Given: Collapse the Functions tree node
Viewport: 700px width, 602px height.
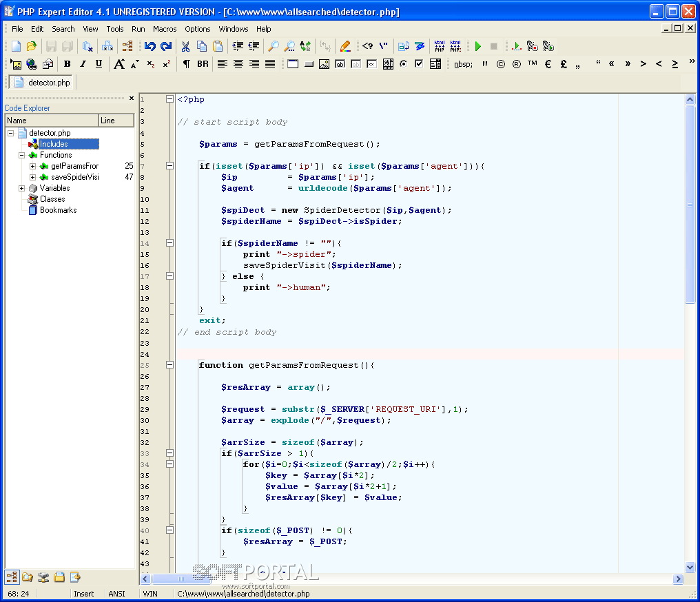Looking at the screenshot, I should pos(21,155).
